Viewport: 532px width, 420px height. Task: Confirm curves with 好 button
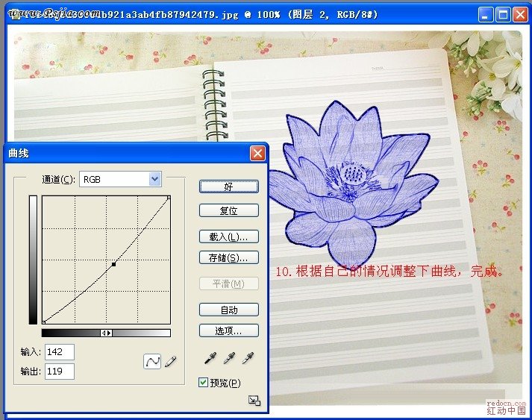coord(228,187)
